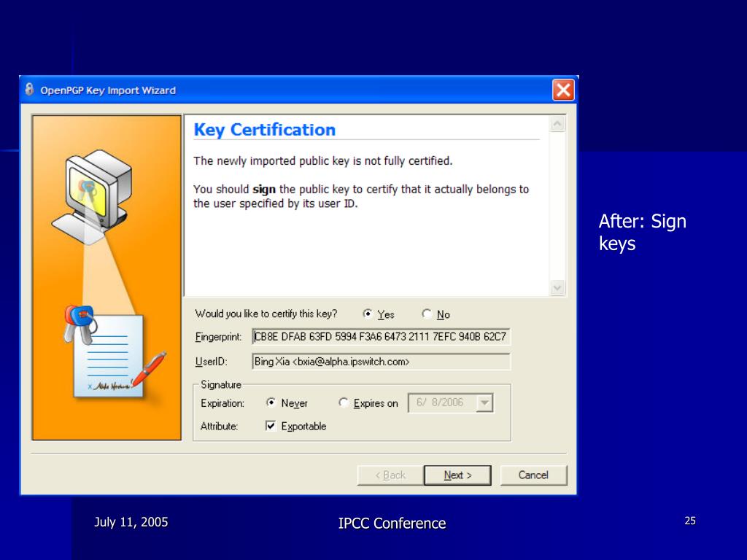Click the Key Certification heading
Viewport: 747px width, 560px height.
(x=264, y=130)
